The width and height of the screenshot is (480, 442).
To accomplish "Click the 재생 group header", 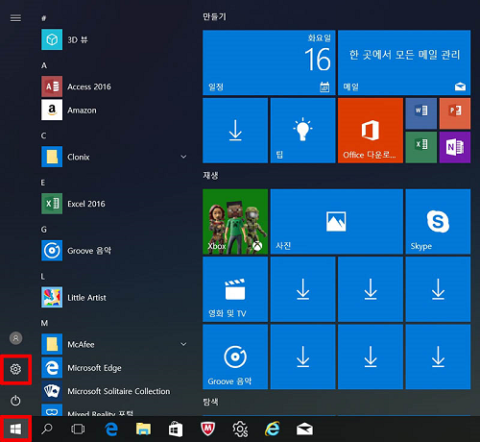I will click(210, 176).
